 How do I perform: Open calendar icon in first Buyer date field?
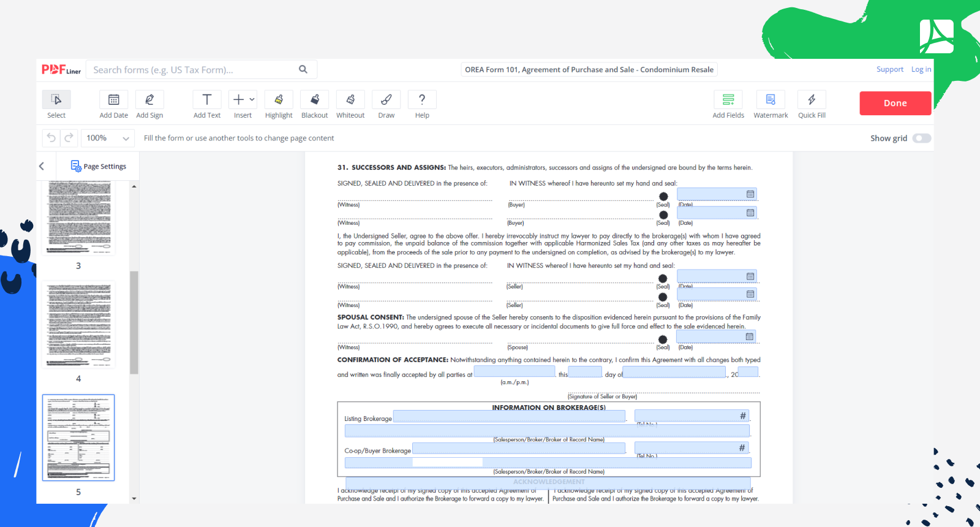tap(750, 194)
